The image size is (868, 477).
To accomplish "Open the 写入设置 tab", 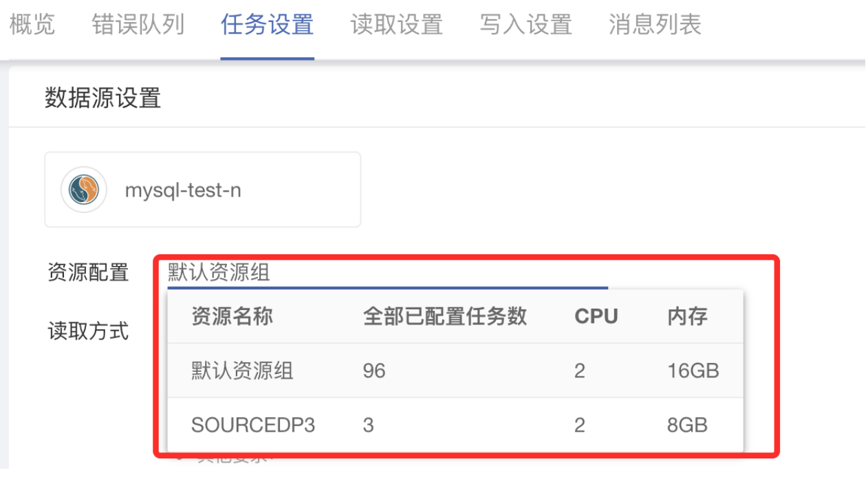I will tap(525, 25).
